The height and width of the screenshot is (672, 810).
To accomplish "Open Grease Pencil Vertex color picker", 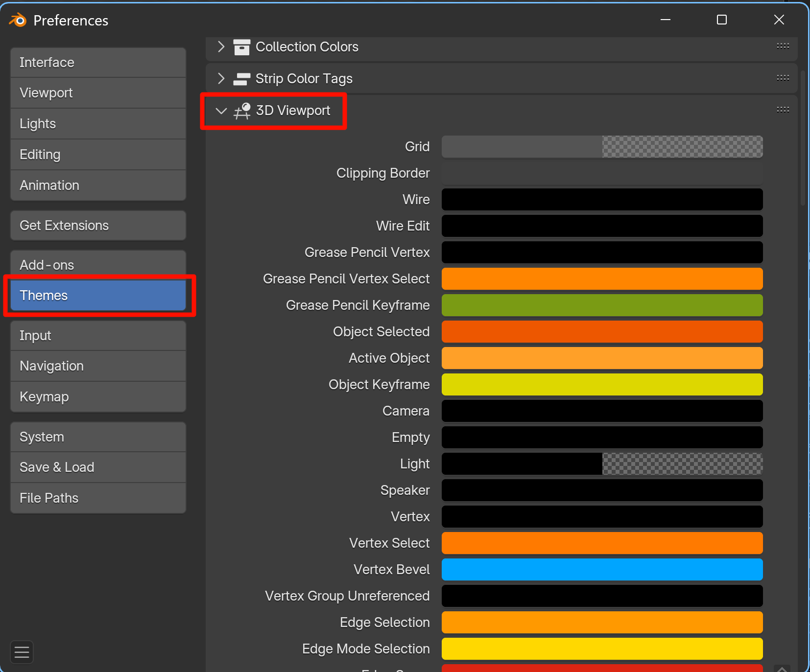I will (x=602, y=253).
